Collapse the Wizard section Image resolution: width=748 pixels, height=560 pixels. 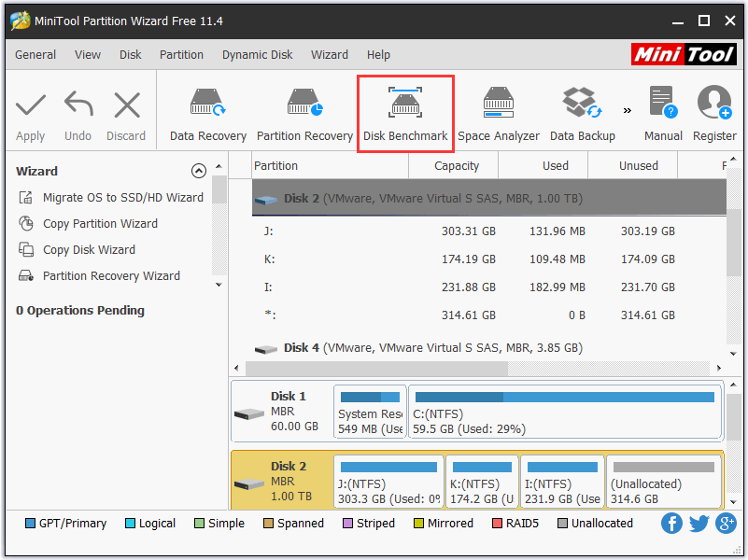pos(199,171)
